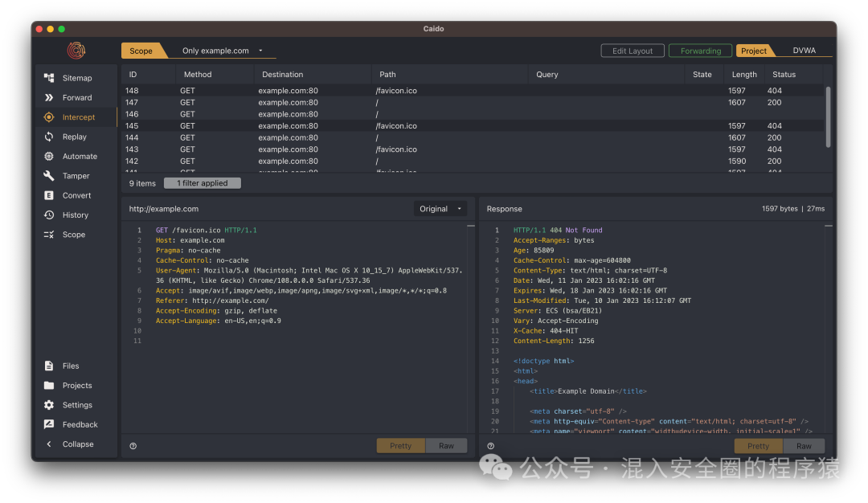Screen dimensions: 868x503
Task: Click the Example Domain title line
Action: pyautogui.click(x=588, y=391)
